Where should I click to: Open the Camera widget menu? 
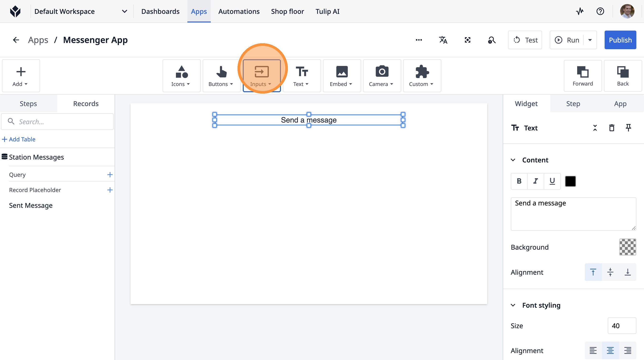pyautogui.click(x=381, y=76)
